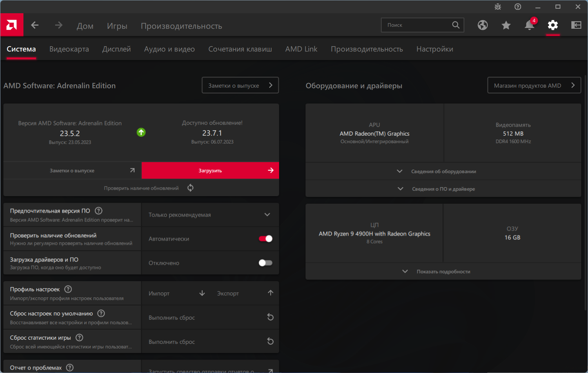
Task: Open the Только рекомендуемая dropdown
Action: pos(210,215)
